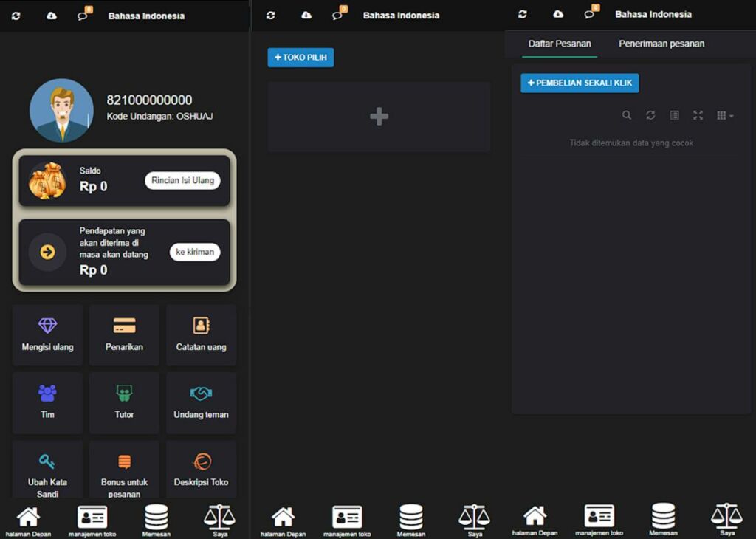Open Memesan in middle panel nav
Screen dimensions: 756x539
tap(410, 521)
